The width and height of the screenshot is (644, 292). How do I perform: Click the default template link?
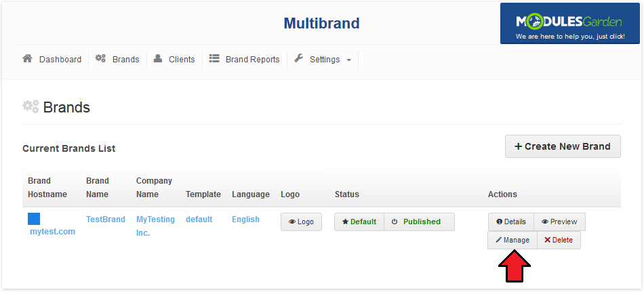199,220
